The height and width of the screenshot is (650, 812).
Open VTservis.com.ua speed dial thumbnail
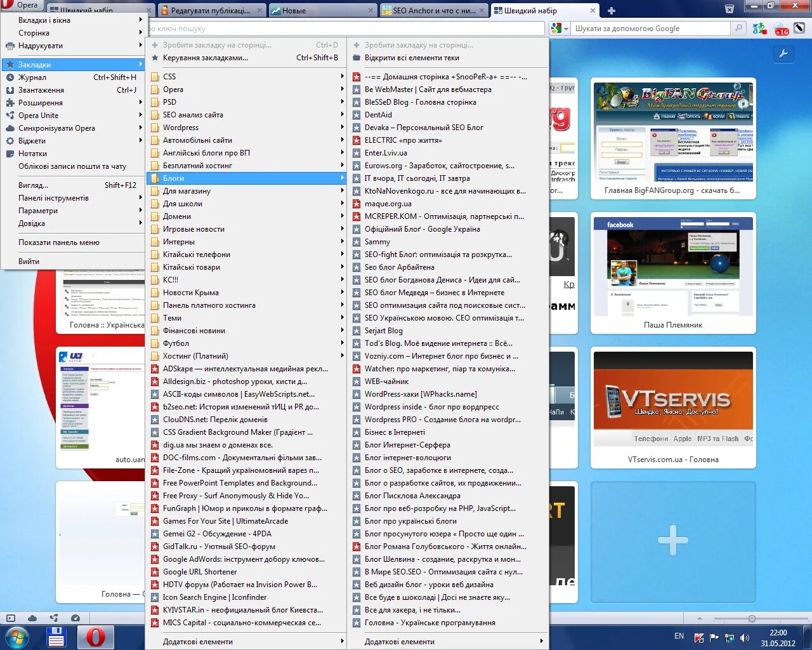point(673,408)
